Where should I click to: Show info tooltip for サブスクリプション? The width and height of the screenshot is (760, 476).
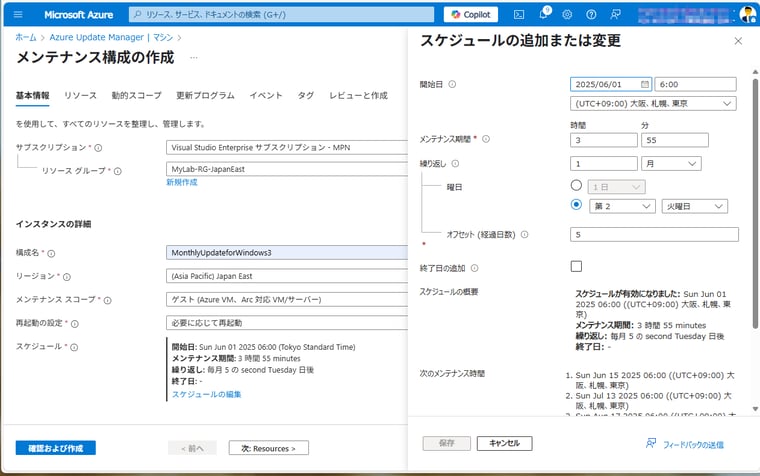click(98, 148)
